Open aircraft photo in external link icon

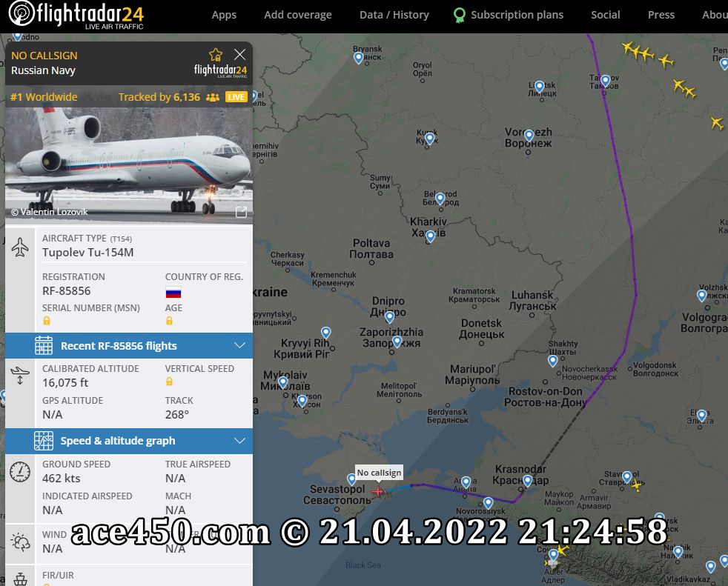coord(242,212)
